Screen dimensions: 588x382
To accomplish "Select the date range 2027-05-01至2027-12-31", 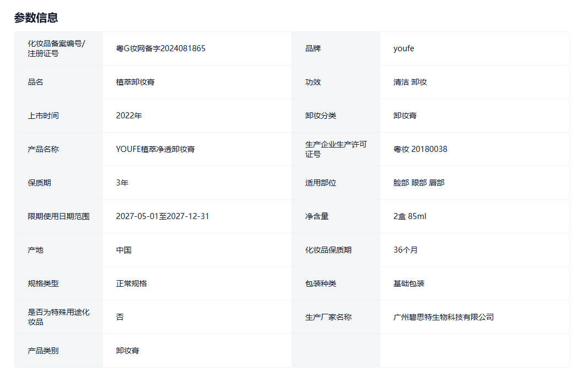I will pyautogui.click(x=163, y=216).
